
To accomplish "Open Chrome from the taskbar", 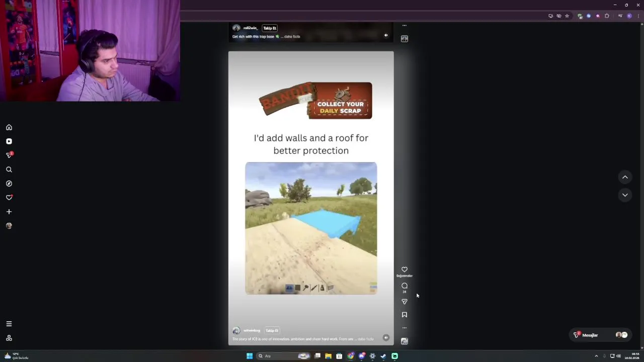I will 350,356.
